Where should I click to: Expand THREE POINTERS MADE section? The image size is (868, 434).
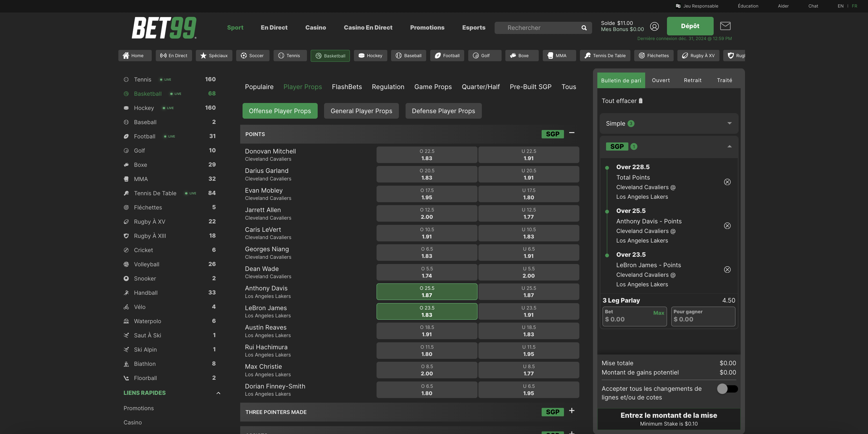(572, 411)
